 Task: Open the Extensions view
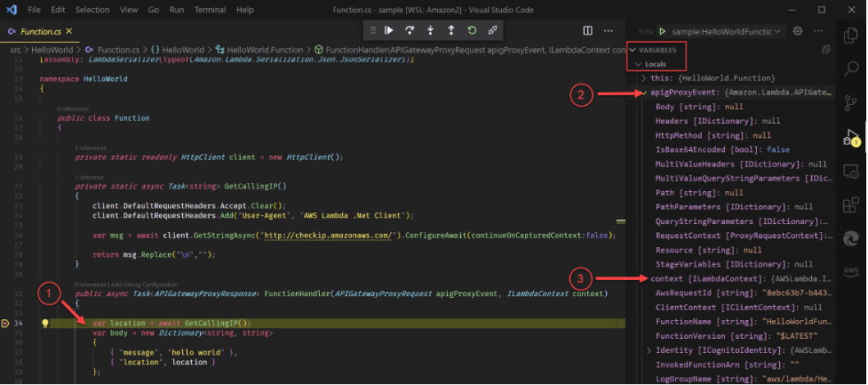851,205
